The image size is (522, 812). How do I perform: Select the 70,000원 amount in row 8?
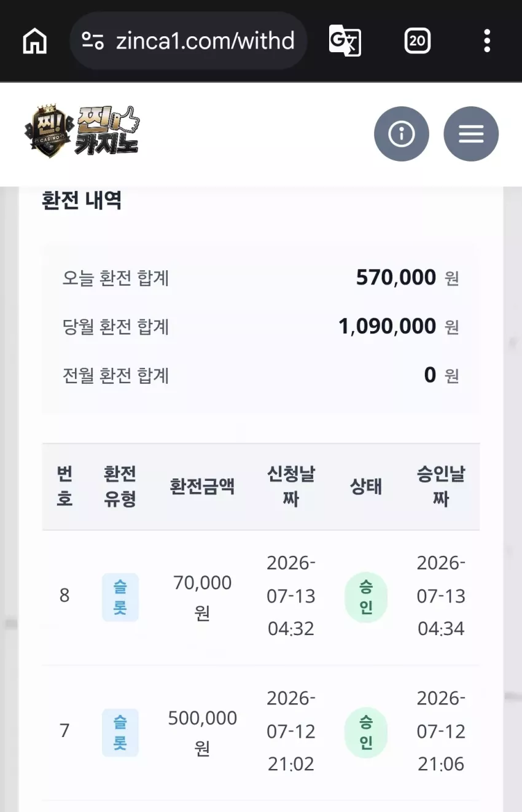(203, 597)
